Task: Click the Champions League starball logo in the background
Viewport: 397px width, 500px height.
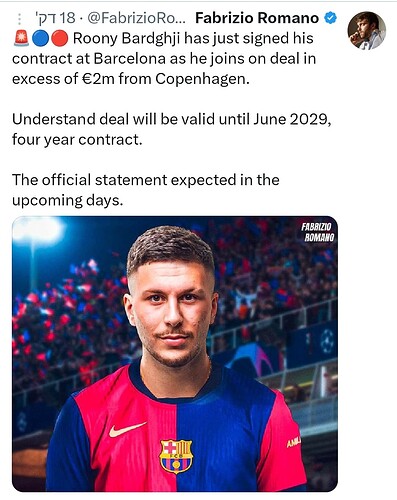Action: point(327,341)
